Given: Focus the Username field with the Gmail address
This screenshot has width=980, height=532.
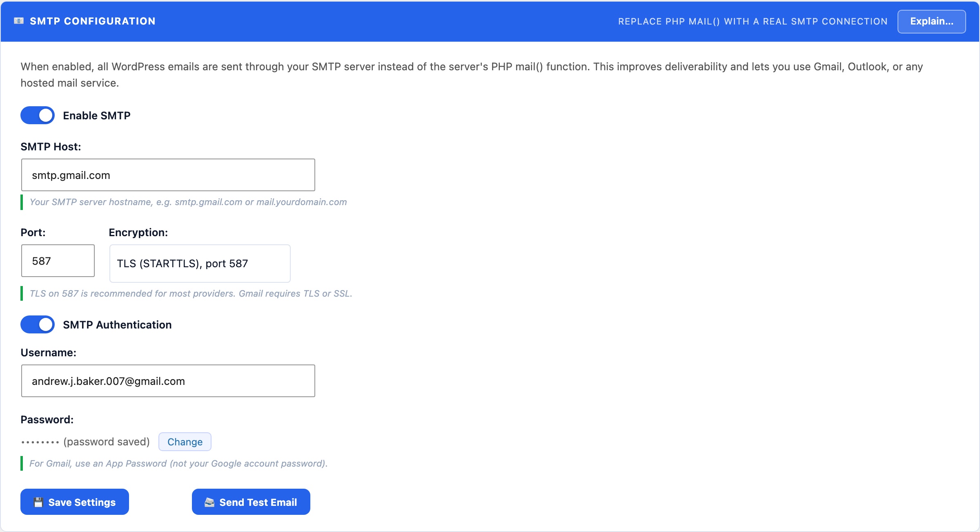Looking at the screenshot, I should [168, 381].
